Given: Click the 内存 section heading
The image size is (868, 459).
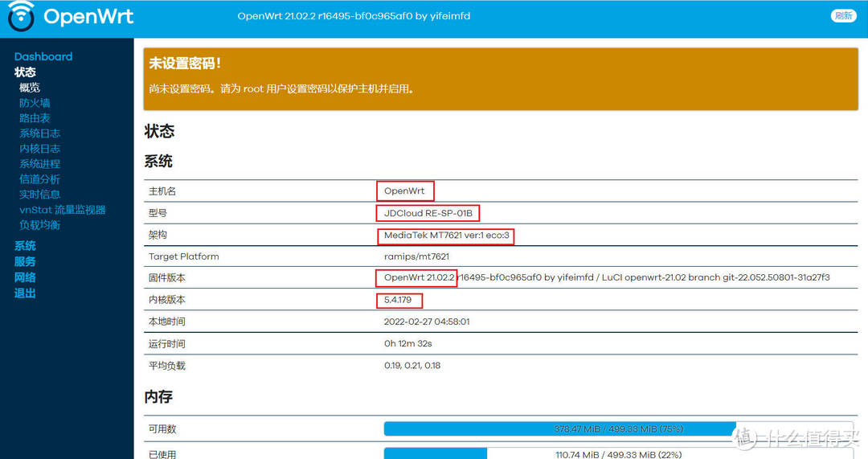Looking at the screenshot, I should pyautogui.click(x=158, y=397).
